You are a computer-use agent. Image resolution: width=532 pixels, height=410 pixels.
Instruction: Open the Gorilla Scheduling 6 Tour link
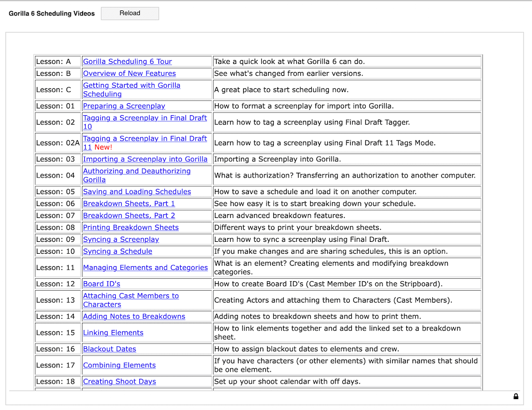[127, 61]
